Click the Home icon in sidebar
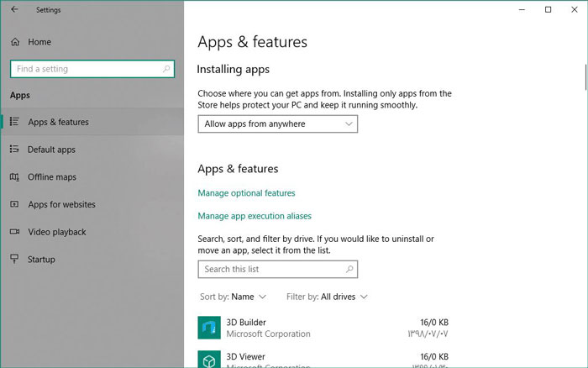This screenshot has width=588, height=368. (14, 42)
